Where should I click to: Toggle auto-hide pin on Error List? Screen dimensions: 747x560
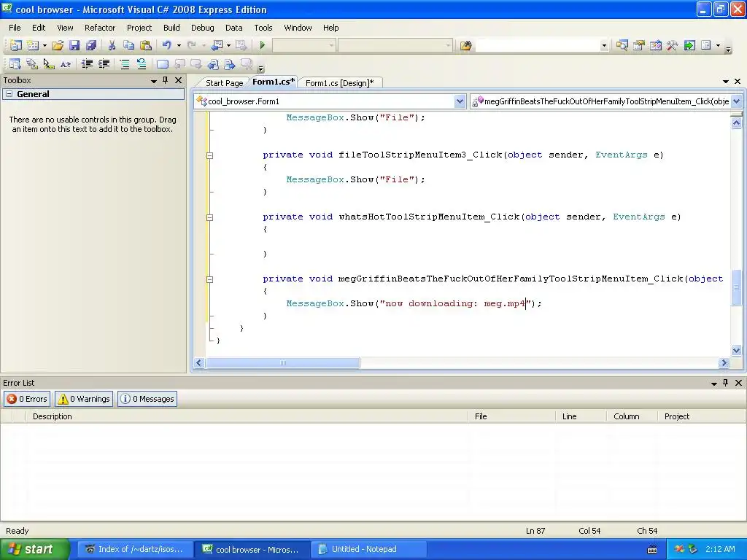tap(726, 383)
